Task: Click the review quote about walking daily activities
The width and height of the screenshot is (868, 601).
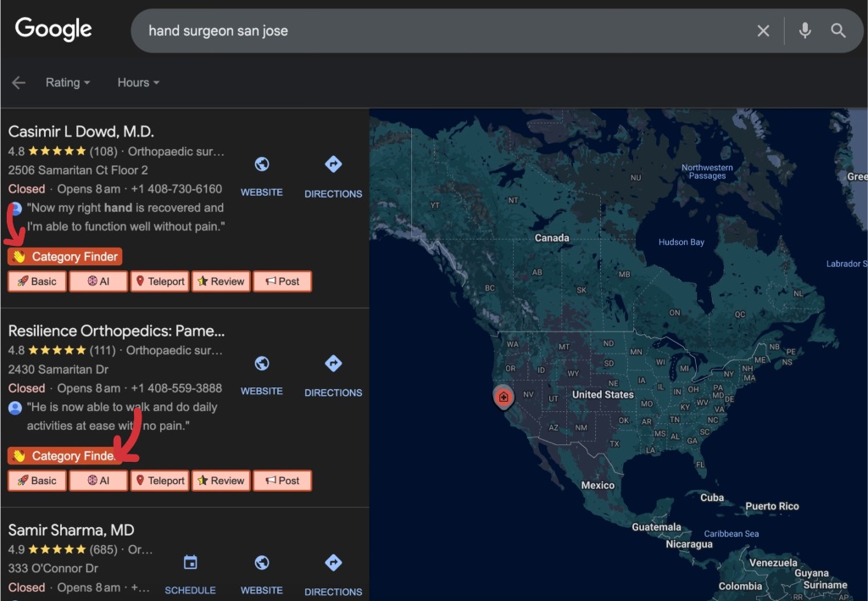Action: tap(122, 416)
